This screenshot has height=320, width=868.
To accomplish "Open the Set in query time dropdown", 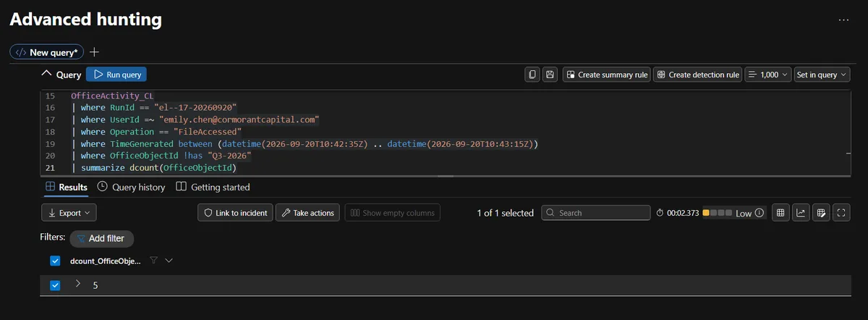I will (822, 75).
